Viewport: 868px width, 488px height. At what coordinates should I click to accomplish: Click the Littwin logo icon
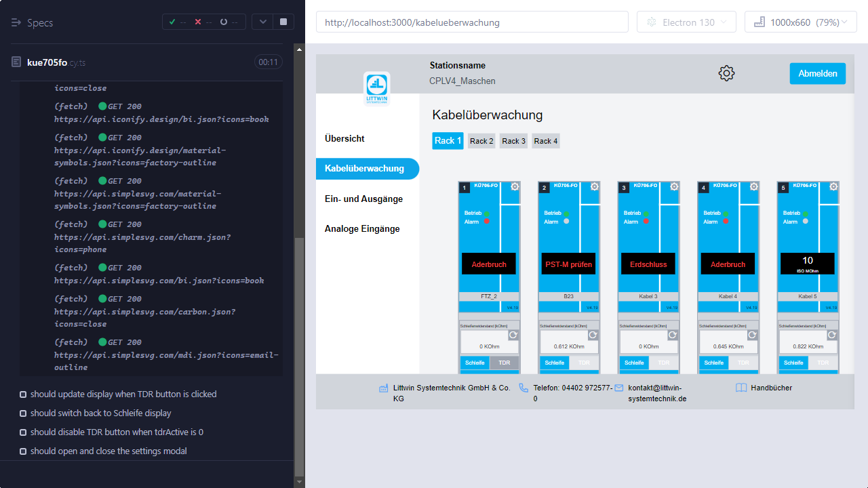pyautogui.click(x=376, y=88)
